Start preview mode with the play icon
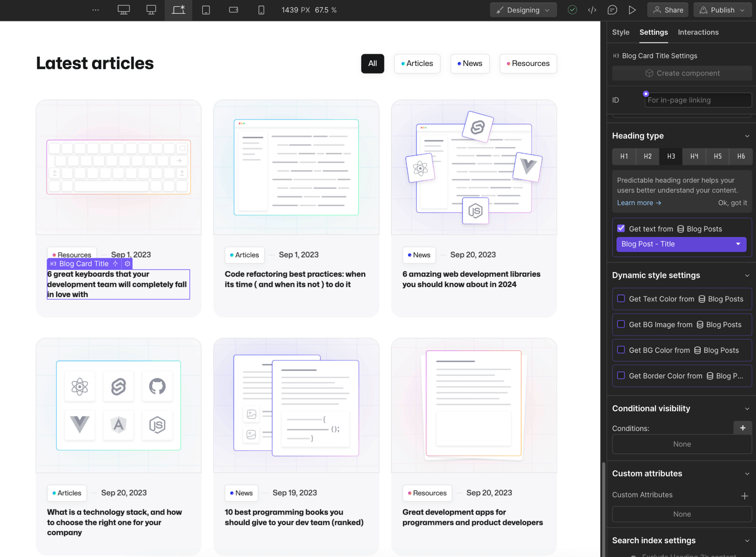This screenshot has width=756, height=557. point(633,10)
